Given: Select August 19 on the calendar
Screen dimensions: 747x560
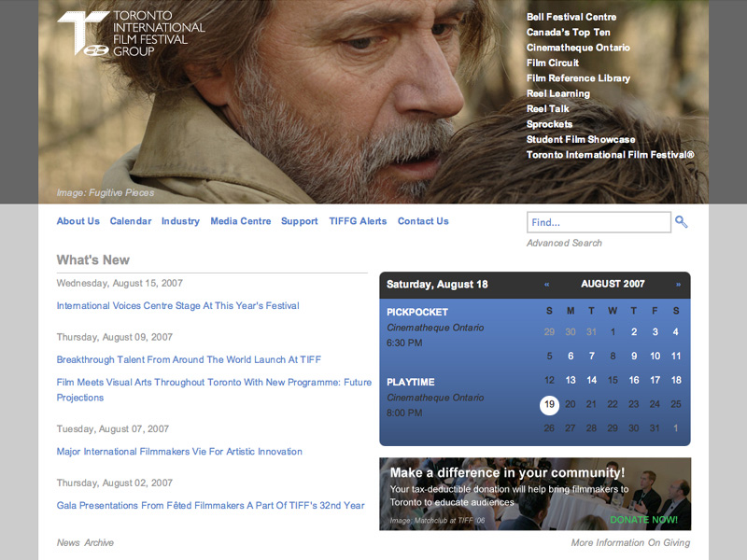Looking at the screenshot, I should [549, 404].
